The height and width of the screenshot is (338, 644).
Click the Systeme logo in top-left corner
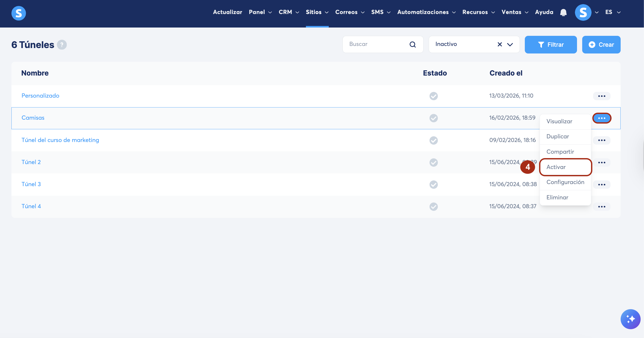point(19,13)
